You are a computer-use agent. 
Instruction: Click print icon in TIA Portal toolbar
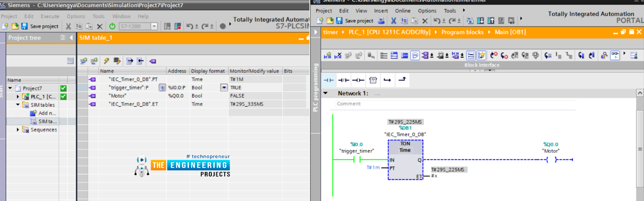pyautogui.click(x=381, y=20)
